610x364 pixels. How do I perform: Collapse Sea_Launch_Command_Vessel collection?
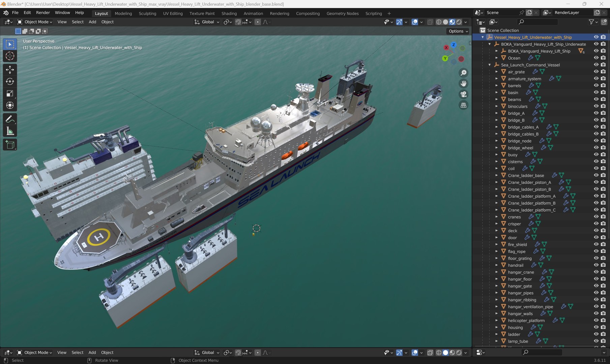490,65
